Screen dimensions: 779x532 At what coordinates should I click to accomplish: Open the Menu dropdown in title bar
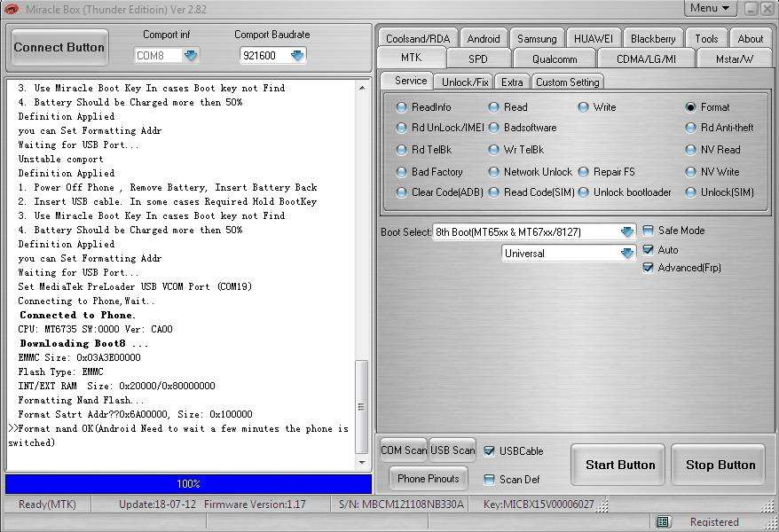[x=710, y=8]
